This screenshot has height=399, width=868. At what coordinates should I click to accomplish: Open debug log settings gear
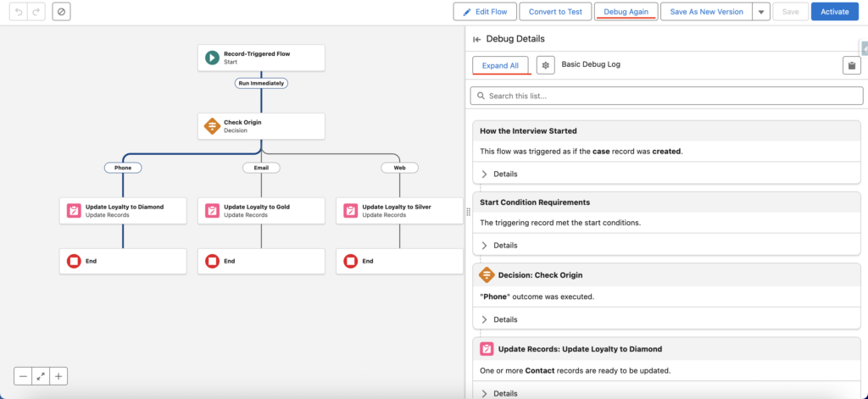[x=545, y=65]
